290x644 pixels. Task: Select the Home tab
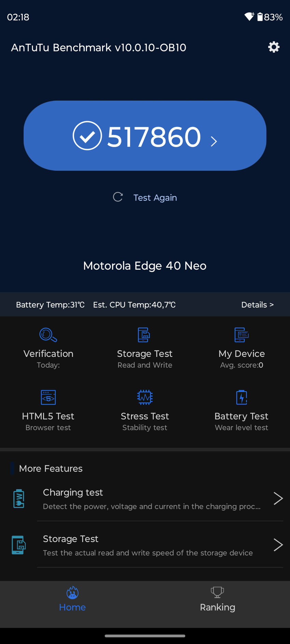pos(72,600)
